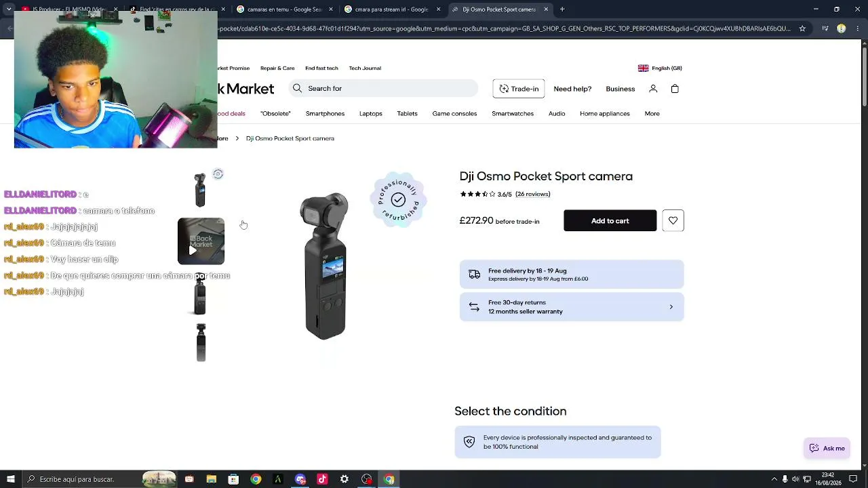Show hidden system tray icons
Image resolution: width=868 pixels, height=488 pixels.
click(774, 479)
